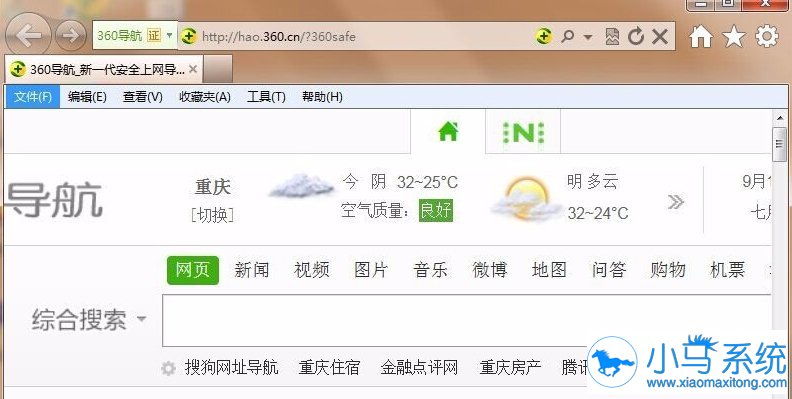Click the 良好 air quality badge

click(436, 210)
